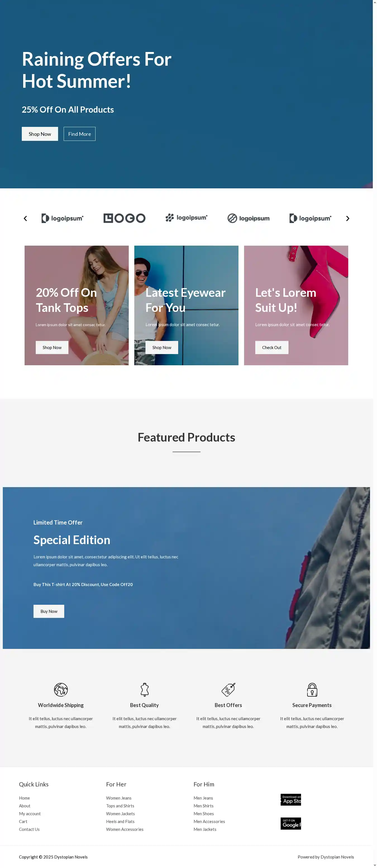Click the Buy Now button
The height and width of the screenshot is (868, 377).
[49, 611]
